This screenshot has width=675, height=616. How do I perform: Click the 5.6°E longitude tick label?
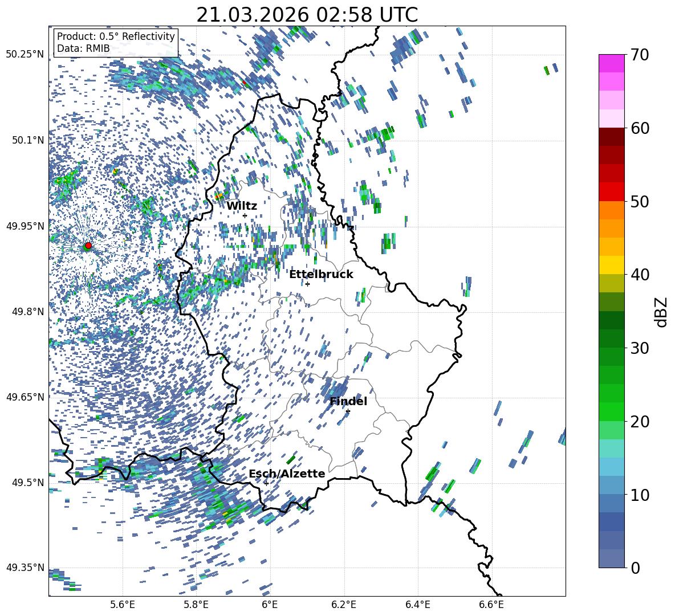coord(122,605)
